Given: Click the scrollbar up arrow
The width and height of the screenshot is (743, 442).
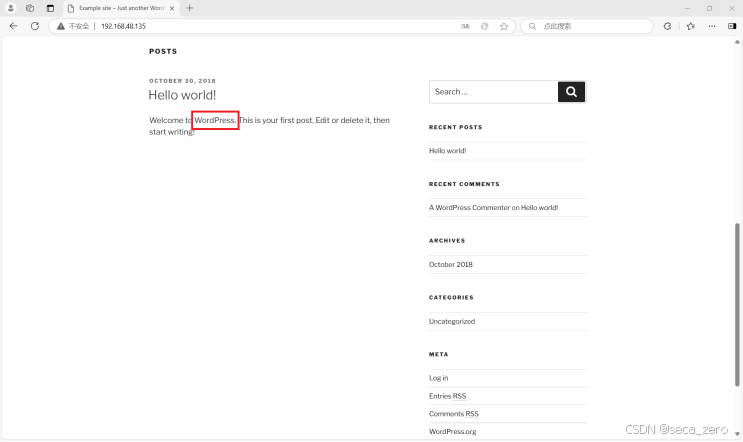Looking at the screenshot, I should point(737,42).
